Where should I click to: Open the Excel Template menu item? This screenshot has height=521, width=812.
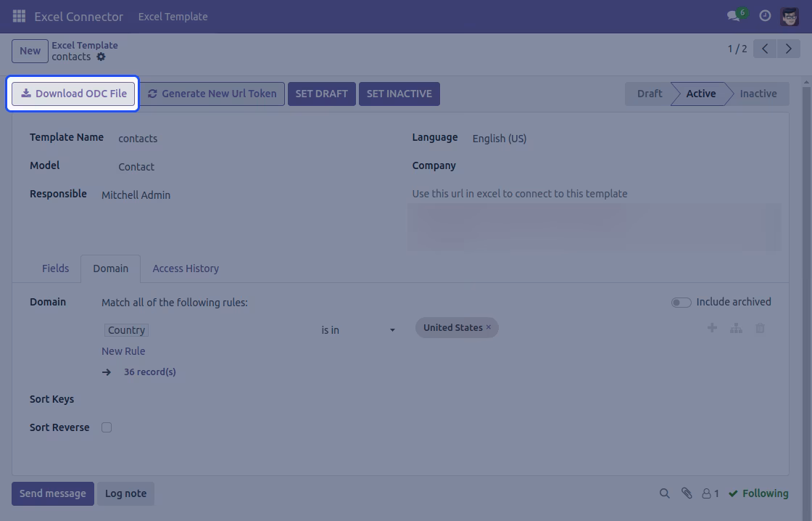point(173,17)
